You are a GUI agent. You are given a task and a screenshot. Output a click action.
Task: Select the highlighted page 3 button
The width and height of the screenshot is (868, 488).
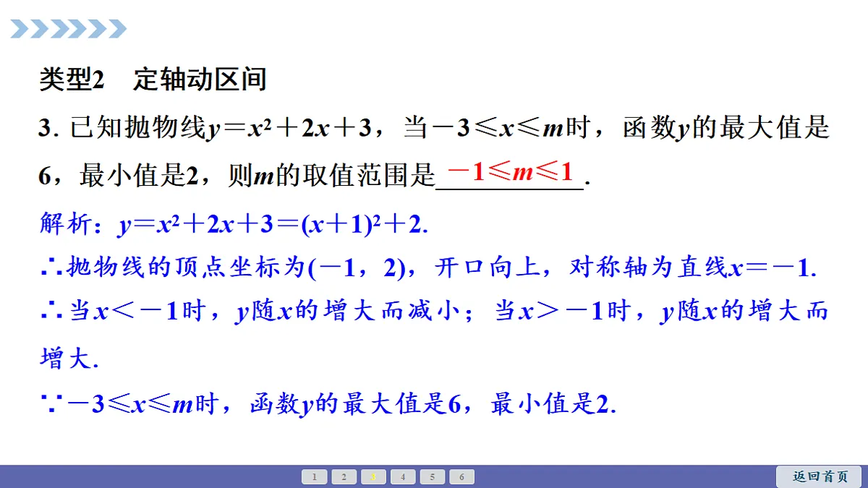373,477
